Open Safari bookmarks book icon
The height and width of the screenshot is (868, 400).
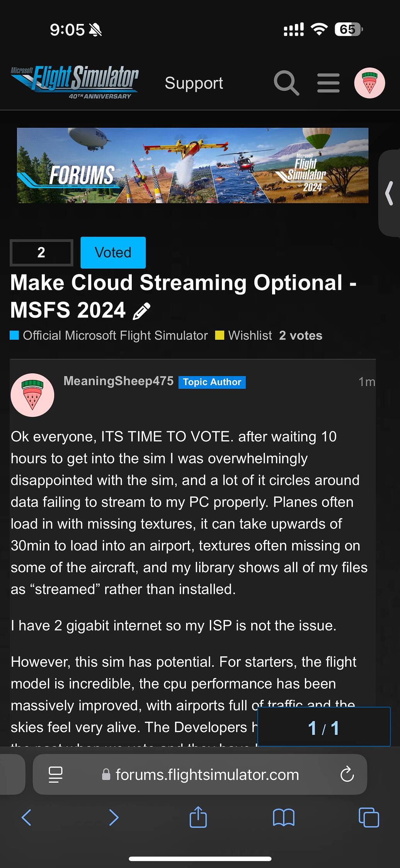pyautogui.click(x=284, y=817)
